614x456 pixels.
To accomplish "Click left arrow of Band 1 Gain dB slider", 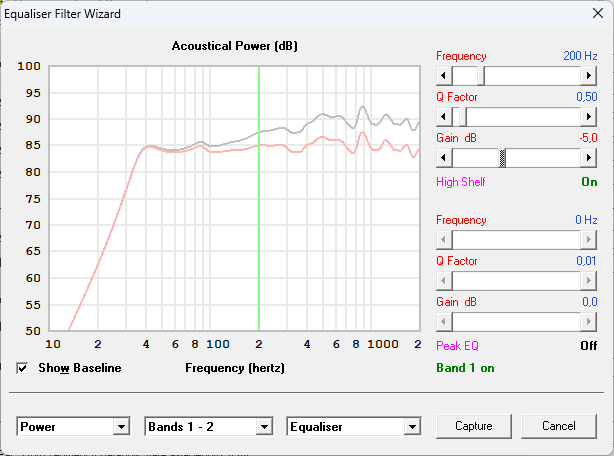I will (444, 158).
